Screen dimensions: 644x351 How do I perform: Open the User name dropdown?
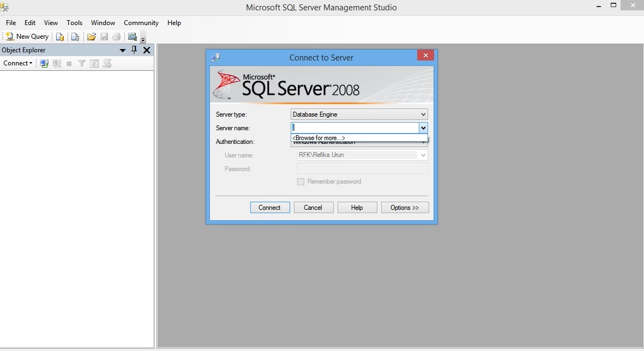423,155
